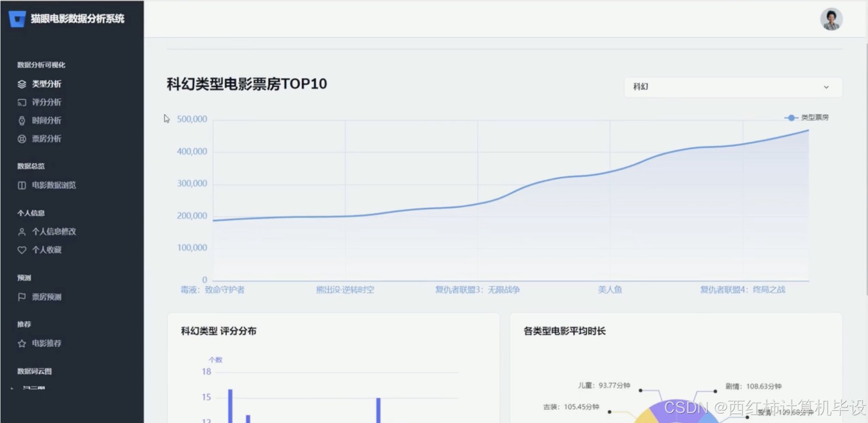Click the page vertical scrollbar

[x=867, y=169]
